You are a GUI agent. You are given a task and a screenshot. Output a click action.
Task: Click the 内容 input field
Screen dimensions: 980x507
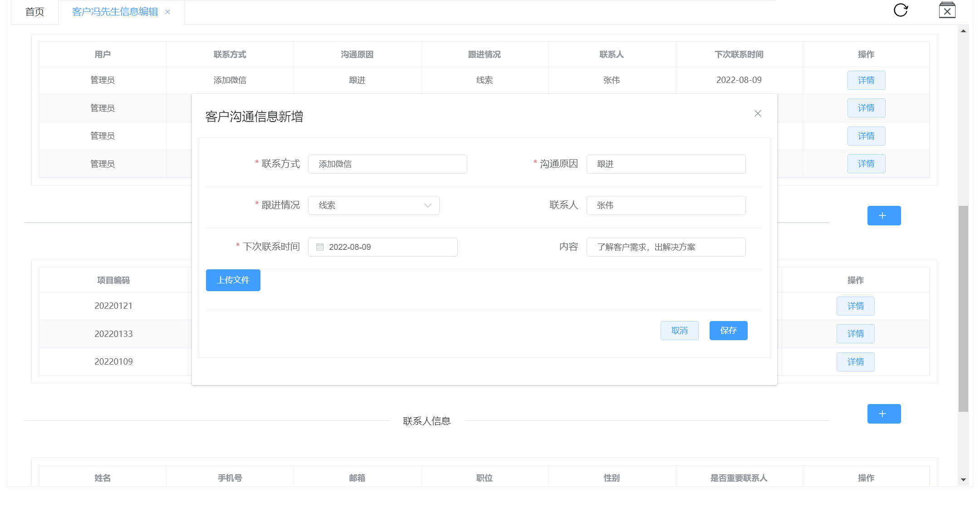666,247
